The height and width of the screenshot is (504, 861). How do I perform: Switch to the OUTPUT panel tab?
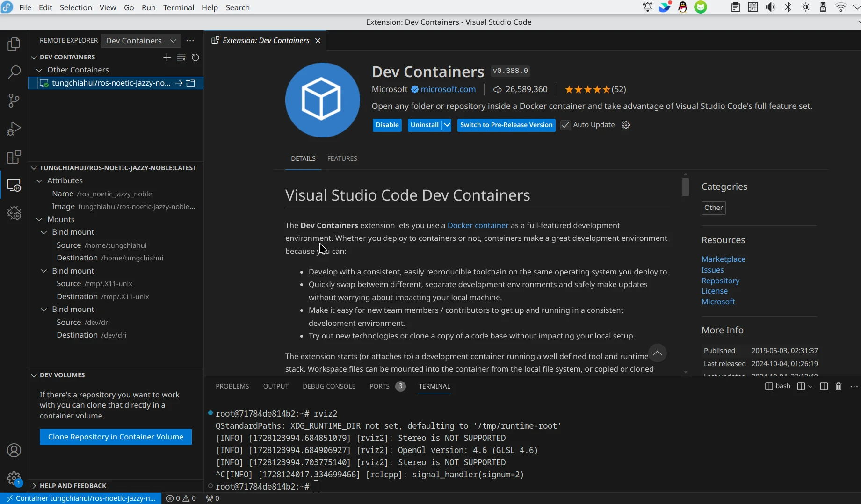276,386
